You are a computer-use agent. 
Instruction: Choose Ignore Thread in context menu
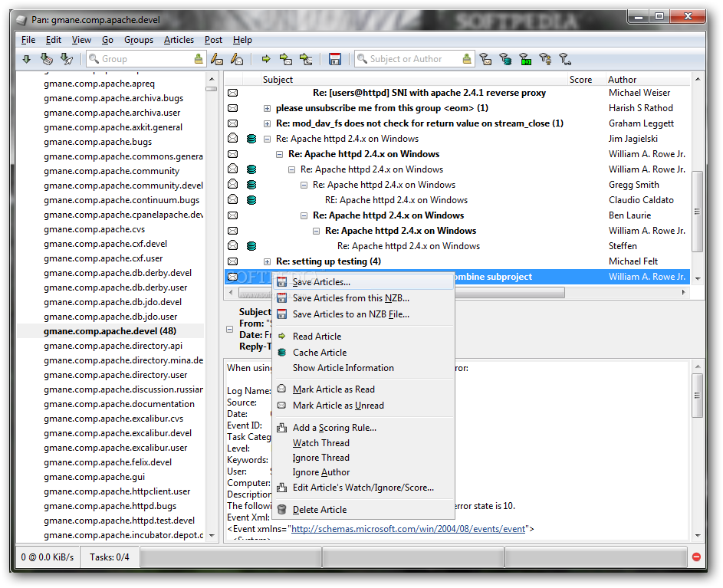[363, 458]
